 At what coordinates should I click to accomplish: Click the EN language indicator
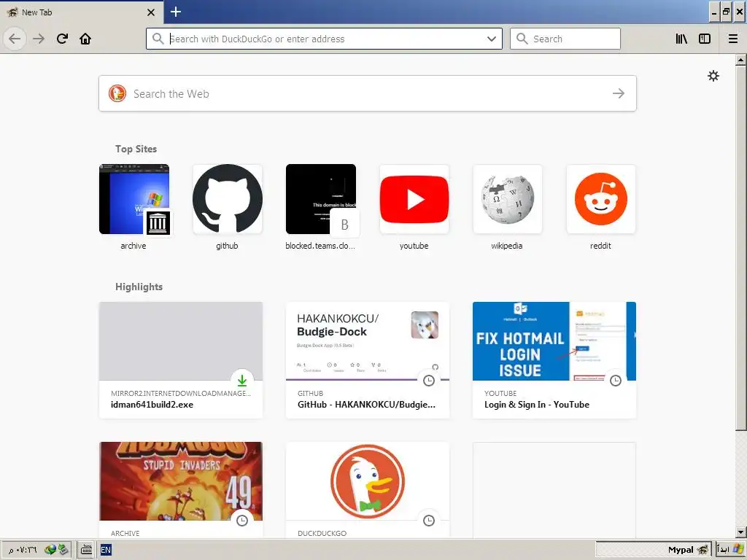(x=106, y=550)
